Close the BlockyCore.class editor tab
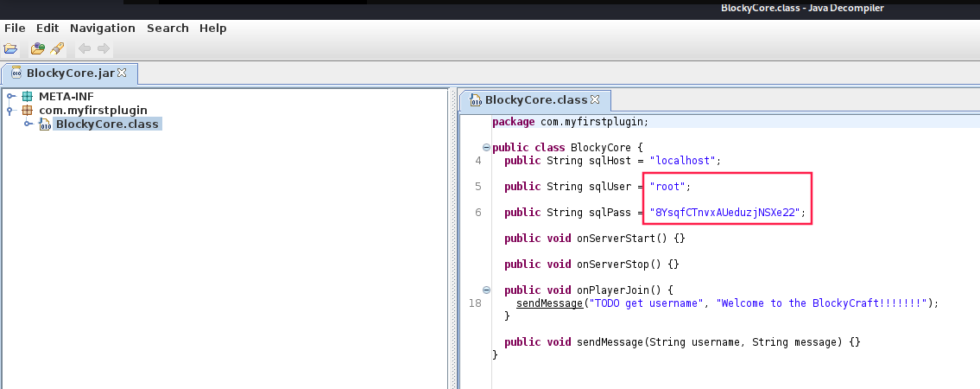This screenshot has width=980, height=389. pyautogui.click(x=594, y=99)
